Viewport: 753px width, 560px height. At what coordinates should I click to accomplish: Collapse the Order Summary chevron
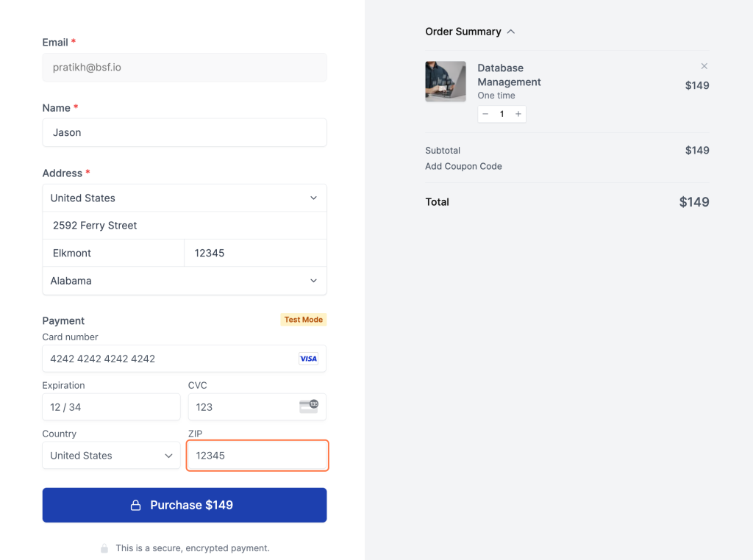click(x=511, y=32)
